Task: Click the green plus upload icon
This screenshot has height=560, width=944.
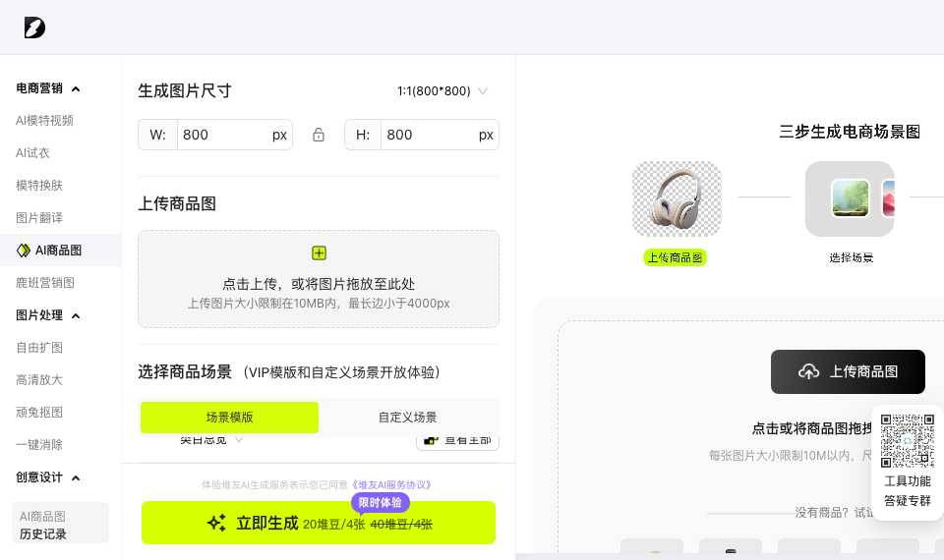Action: pos(319,253)
